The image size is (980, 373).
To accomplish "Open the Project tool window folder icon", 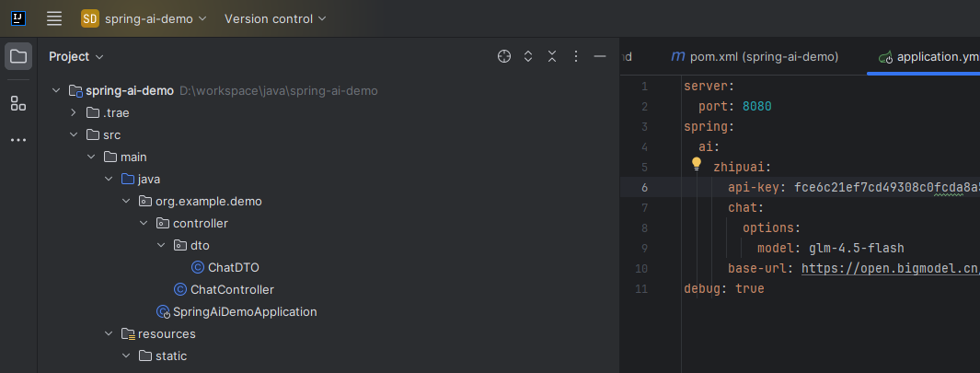I will click(18, 56).
